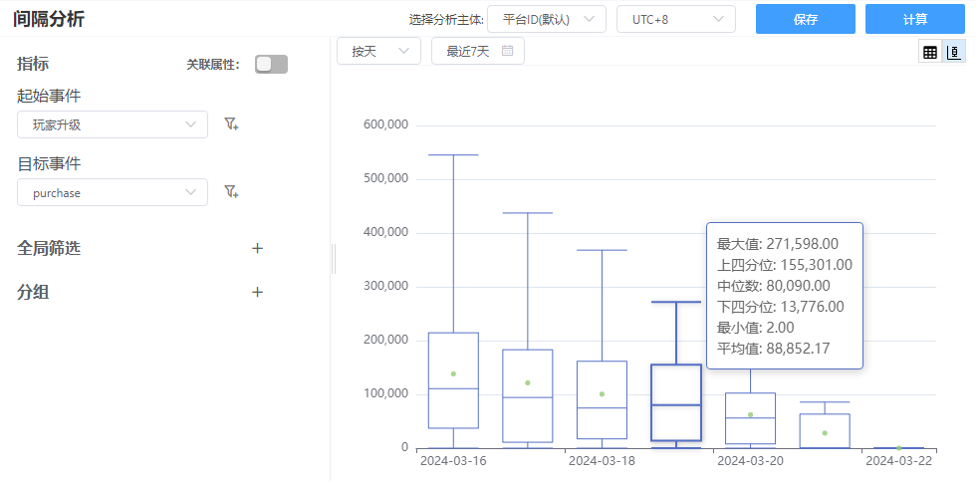Click the highlighted box plot with 271,598 maximum
Screen dimensions: 980x486
click(676, 403)
